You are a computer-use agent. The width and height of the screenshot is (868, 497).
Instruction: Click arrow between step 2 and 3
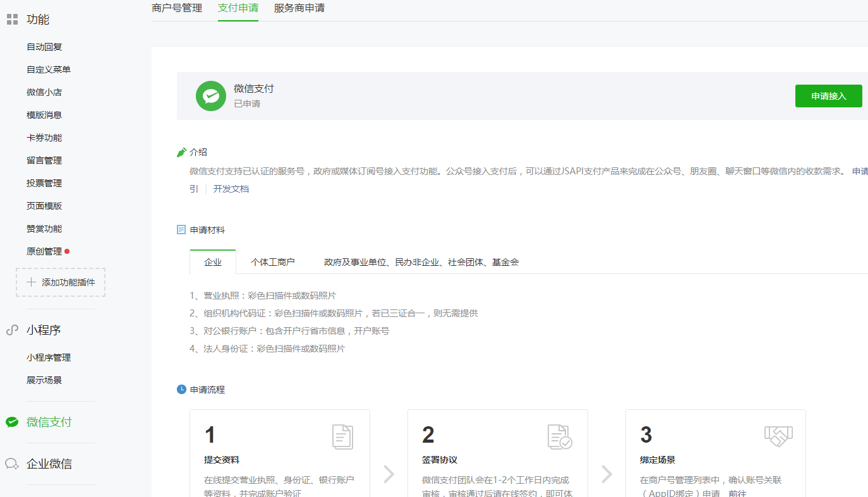point(607,474)
